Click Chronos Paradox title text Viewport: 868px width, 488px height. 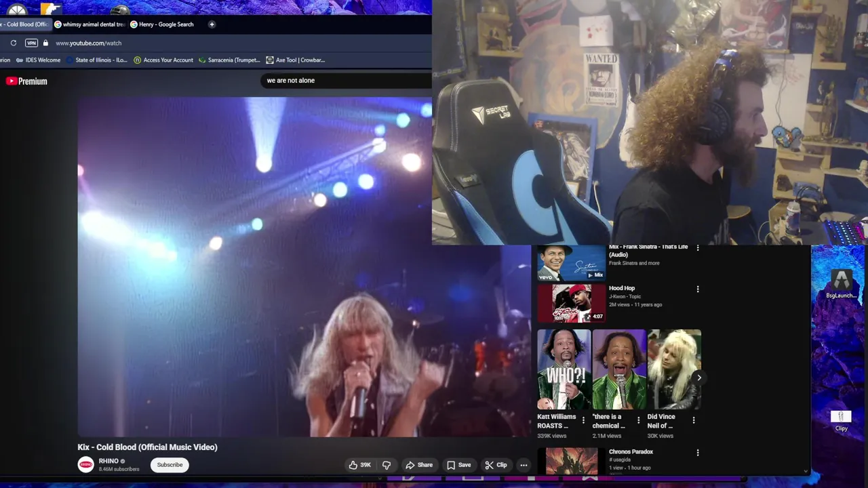631,451
